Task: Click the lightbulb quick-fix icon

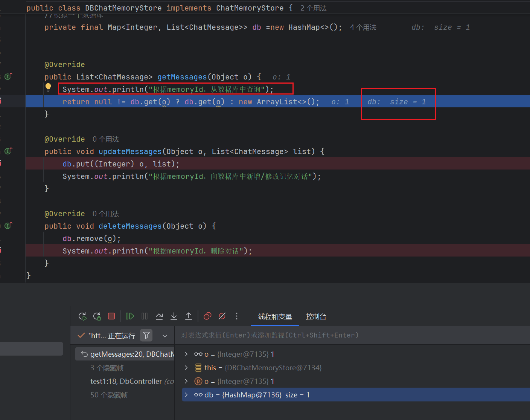Action: coord(48,87)
